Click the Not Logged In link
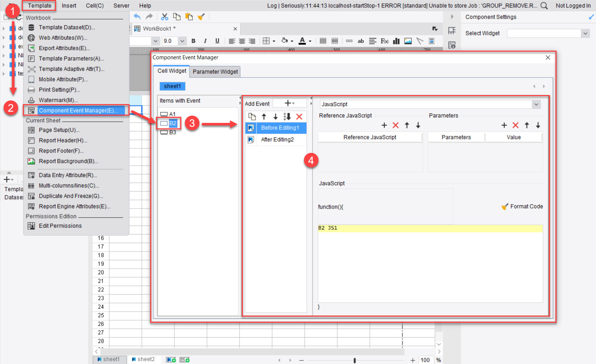Screen dimensions: 596x364 [x=573, y=5]
